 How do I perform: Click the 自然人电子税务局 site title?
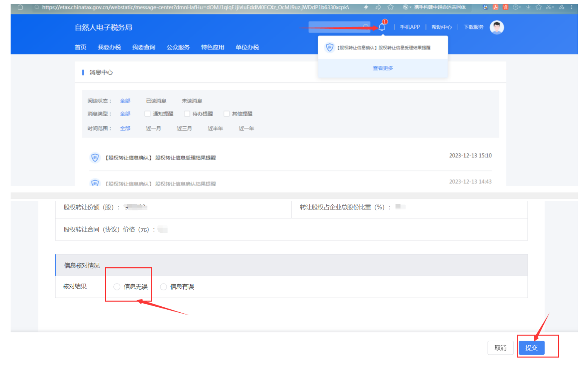tap(104, 27)
